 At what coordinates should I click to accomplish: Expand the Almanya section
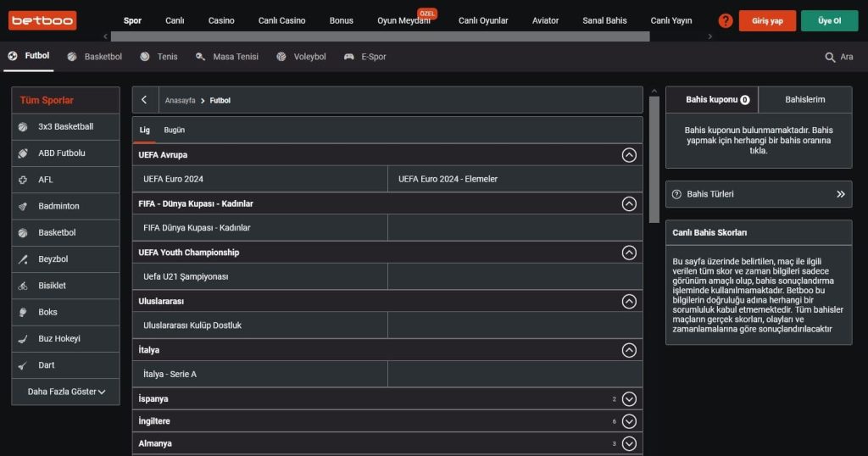point(629,443)
